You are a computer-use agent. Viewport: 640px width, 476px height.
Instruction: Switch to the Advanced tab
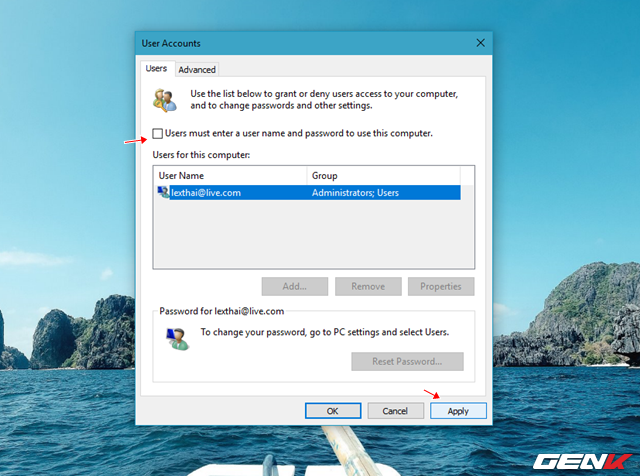coord(197,69)
